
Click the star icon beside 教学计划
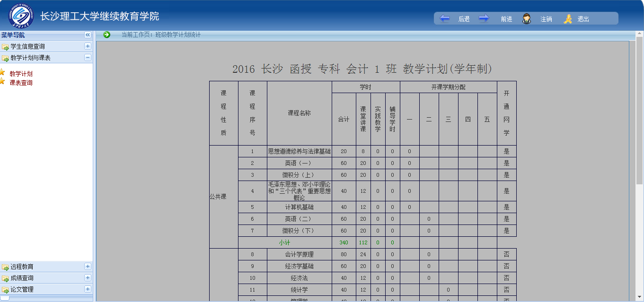click(x=2, y=73)
